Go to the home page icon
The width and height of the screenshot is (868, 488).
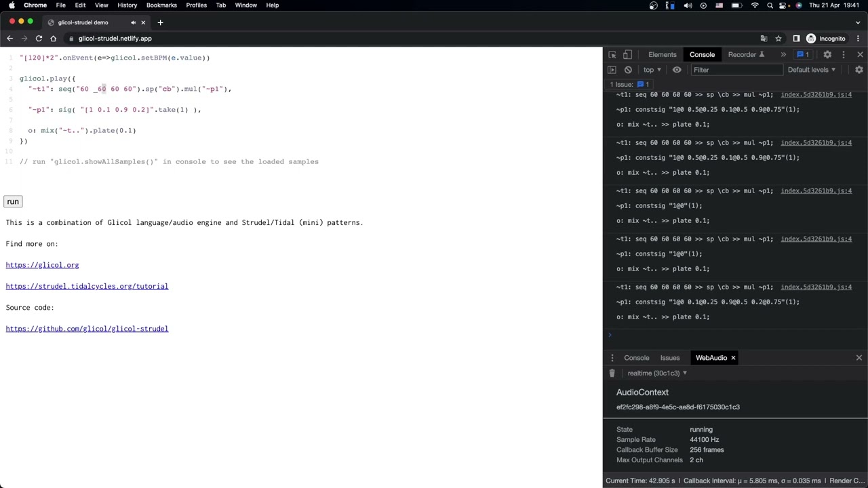click(53, 39)
